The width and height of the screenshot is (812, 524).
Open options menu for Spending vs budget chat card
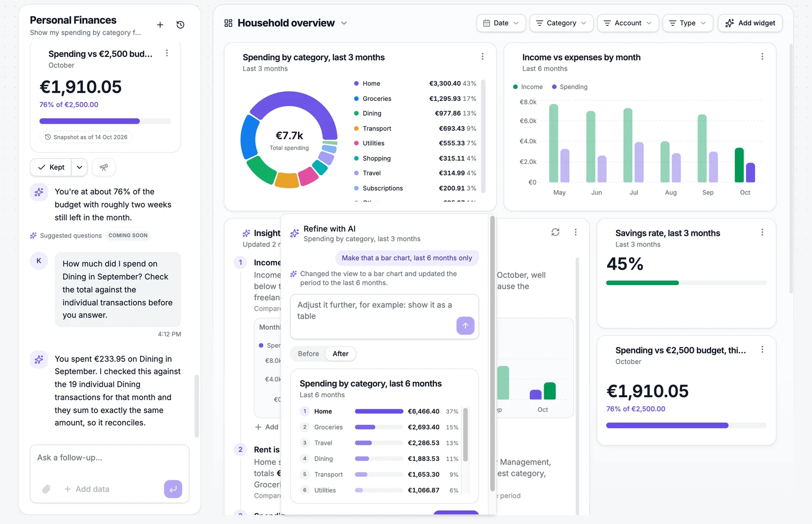167,53
